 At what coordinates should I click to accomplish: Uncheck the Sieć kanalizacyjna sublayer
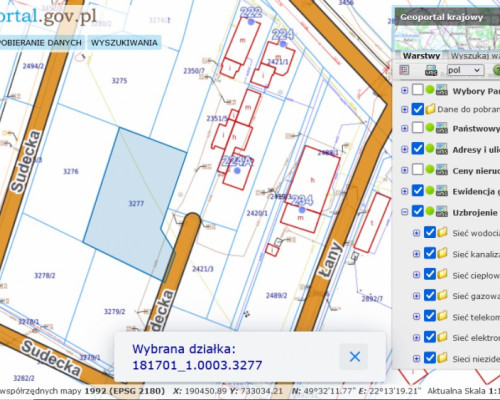[x=430, y=253]
